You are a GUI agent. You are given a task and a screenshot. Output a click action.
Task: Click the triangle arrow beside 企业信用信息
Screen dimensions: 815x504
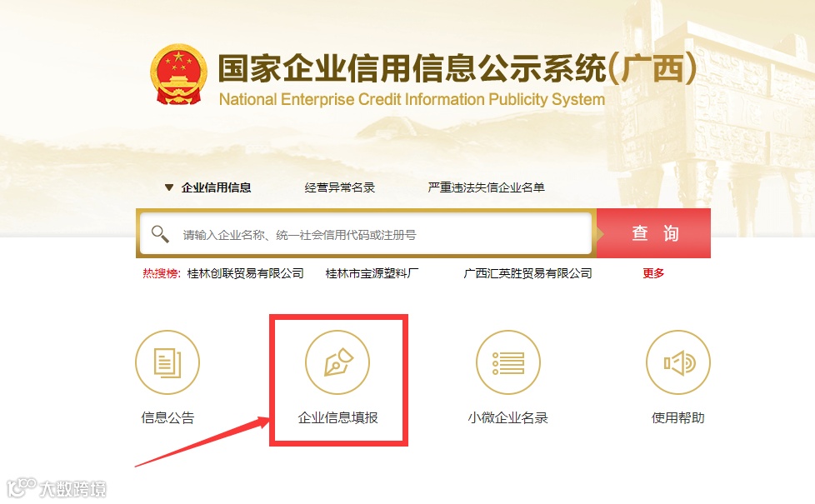click(169, 187)
